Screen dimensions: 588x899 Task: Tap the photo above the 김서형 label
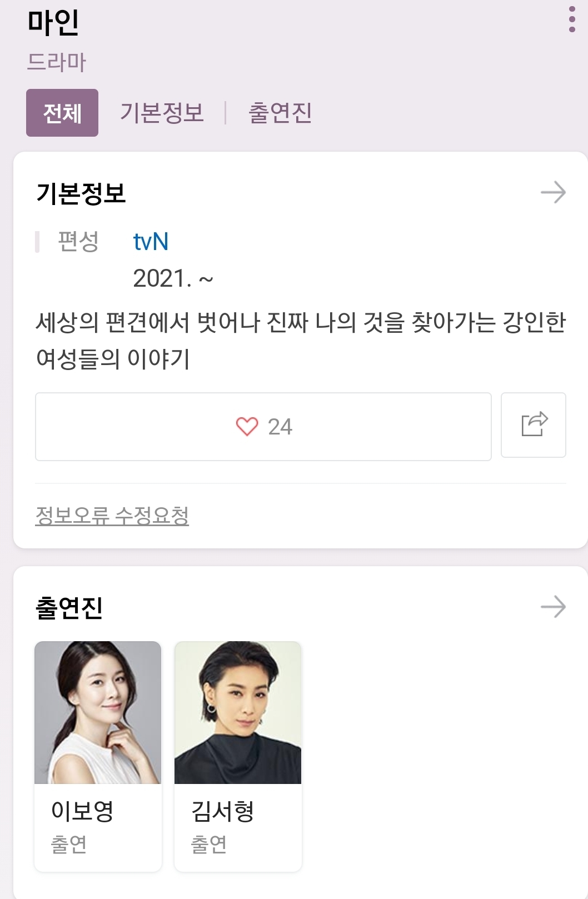pos(238,712)
